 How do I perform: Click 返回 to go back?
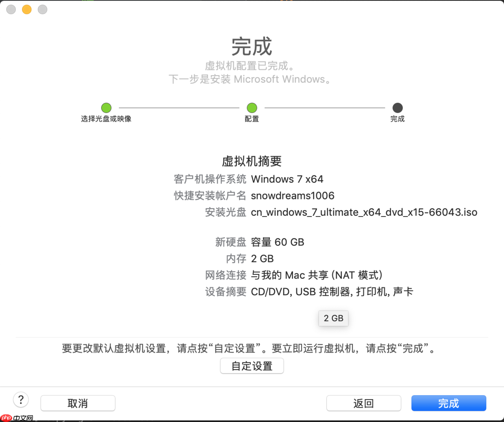pyautogui.click(x=364, y=403)
